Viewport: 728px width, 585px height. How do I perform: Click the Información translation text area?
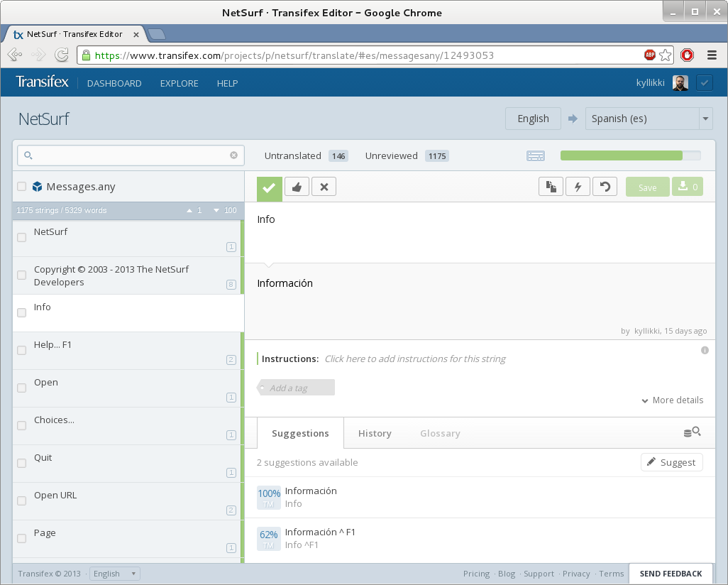pos(480,300)
